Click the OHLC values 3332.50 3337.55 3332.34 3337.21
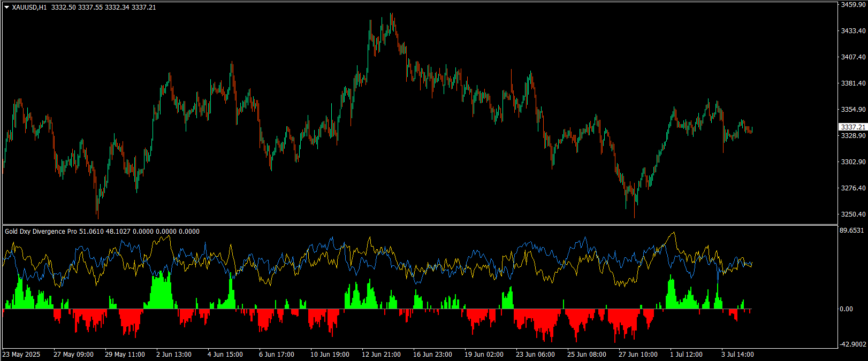Image resolution: width=868 pixels, height=361 pixels. tap(104, 7)
